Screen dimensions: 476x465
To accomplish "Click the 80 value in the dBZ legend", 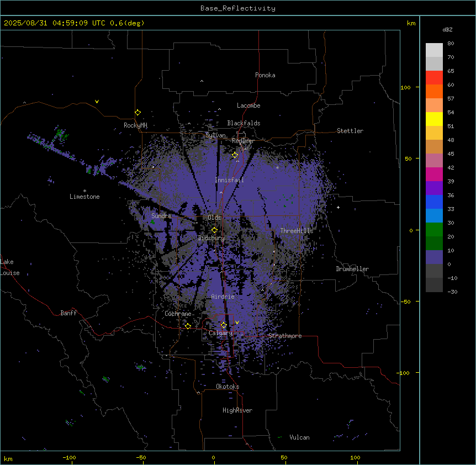I will [451, 44].
